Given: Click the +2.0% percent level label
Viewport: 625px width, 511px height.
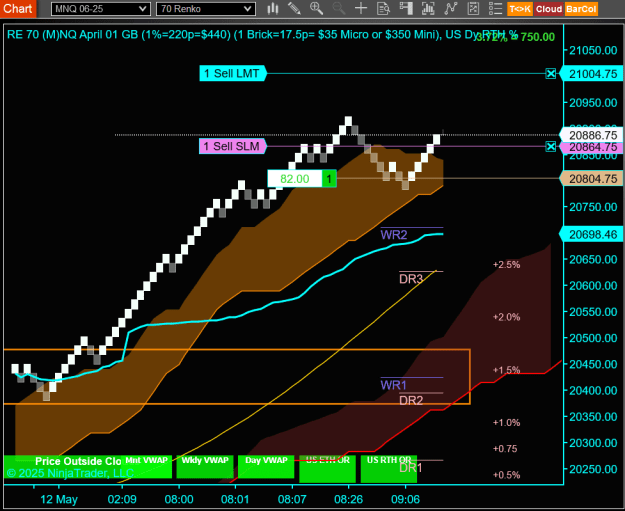Looking at the screenshot, I should coord(506,317).
